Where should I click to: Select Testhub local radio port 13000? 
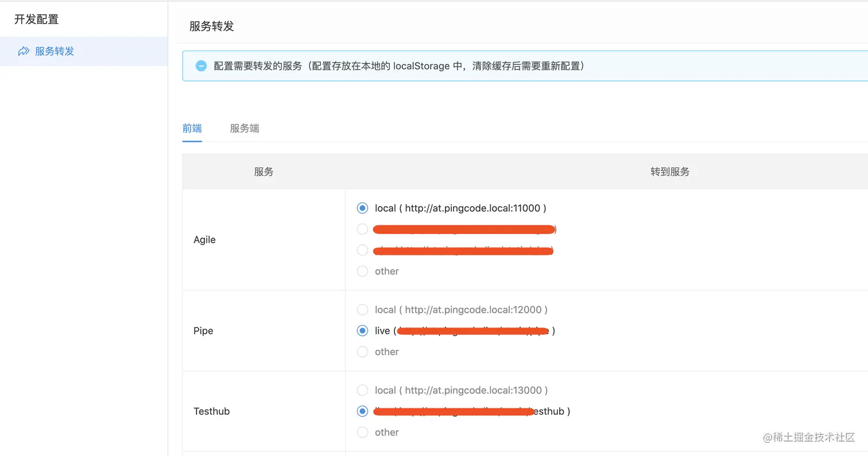pos(362,390)
